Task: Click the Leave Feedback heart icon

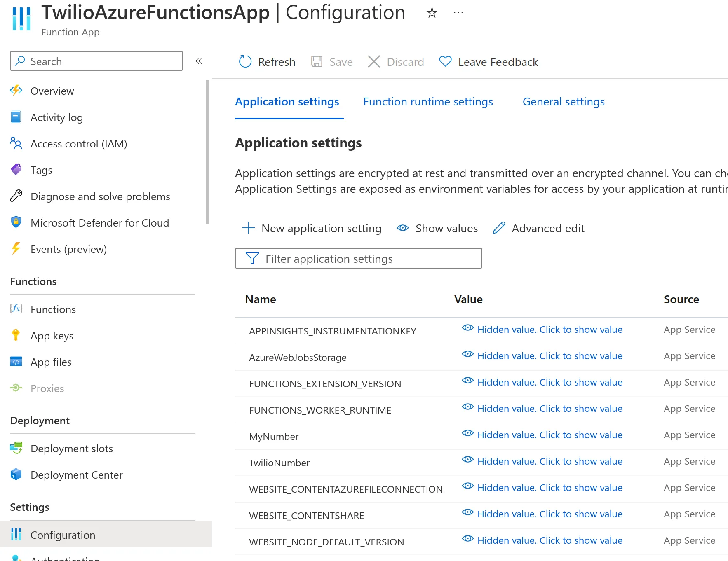Action: [x=446, y=62]
